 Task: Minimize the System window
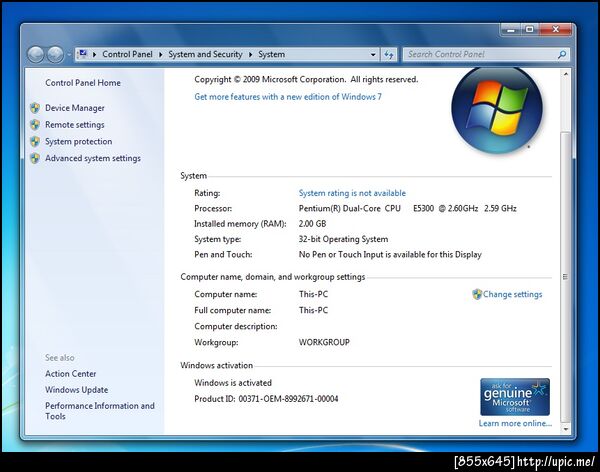tap(510, 29)
